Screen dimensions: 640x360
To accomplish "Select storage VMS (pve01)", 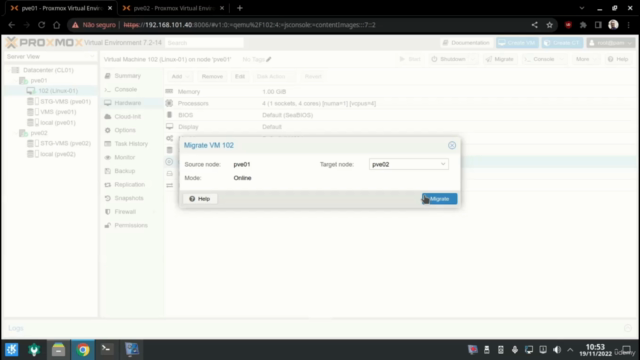I will click(x=58, y=112).
